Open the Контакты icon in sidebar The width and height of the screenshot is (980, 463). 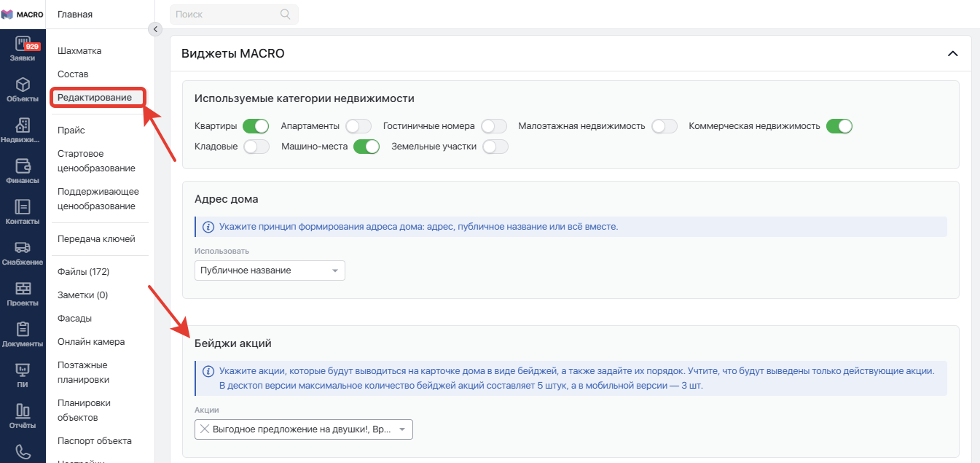click(x=23, y=207)
